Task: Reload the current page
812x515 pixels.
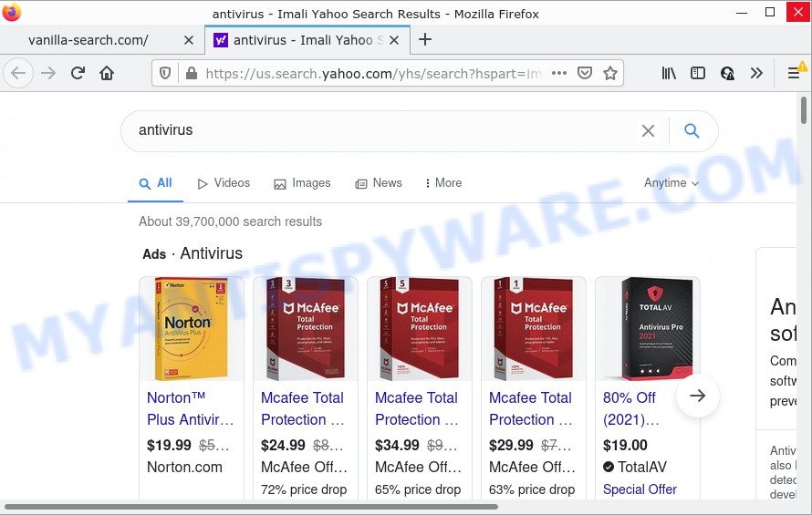Action: pyautogui.click(x=78, y=74)
